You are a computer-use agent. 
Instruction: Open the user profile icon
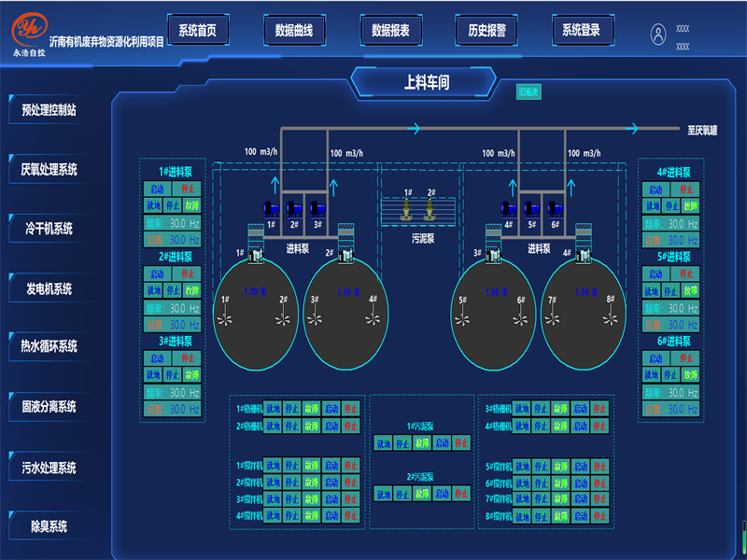coord(658,35)
